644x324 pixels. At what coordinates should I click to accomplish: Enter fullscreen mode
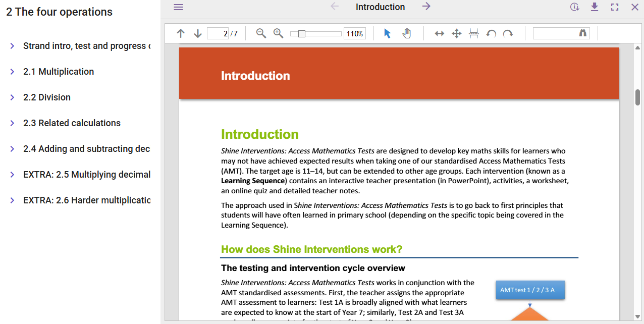pos(615,7)
